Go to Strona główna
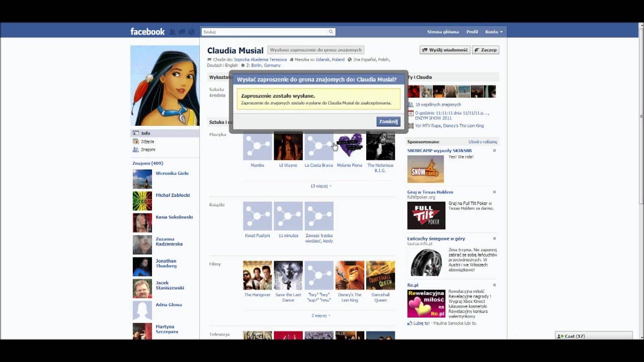The height and width of the screenshot is (362, 644). click(443, 32)
